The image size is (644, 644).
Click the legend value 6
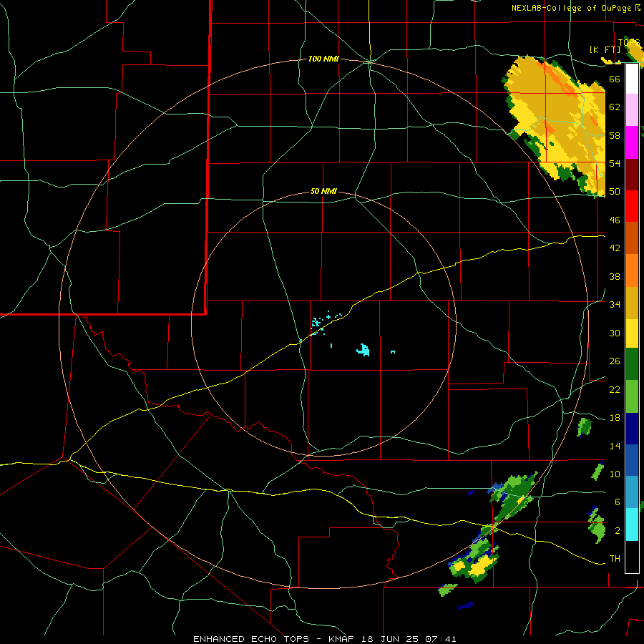click(617, 502)
